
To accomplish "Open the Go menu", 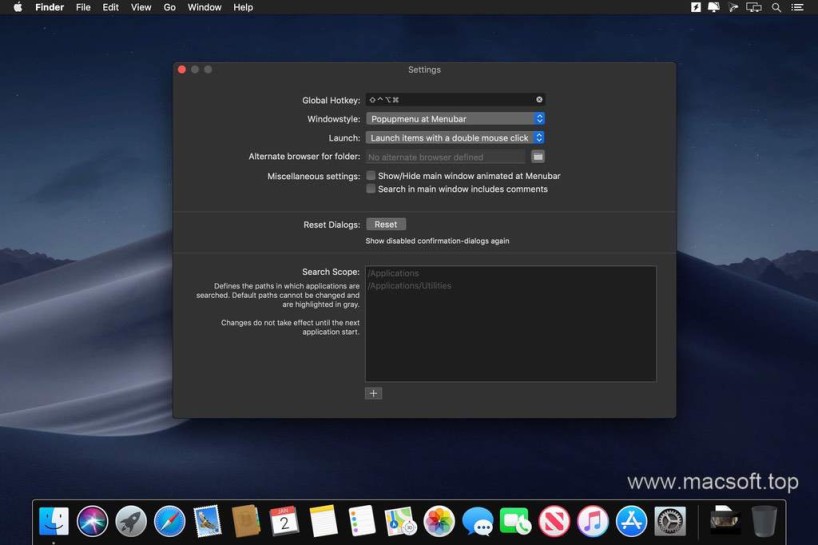I will pos(169,7).
